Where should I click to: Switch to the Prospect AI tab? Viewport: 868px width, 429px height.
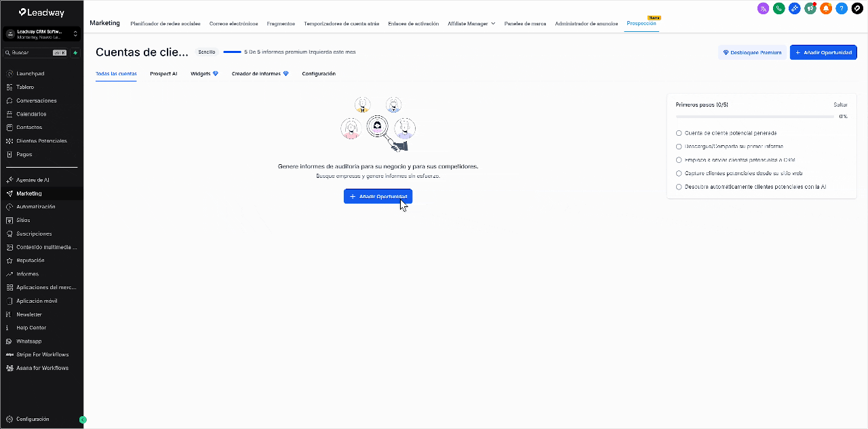tap(163, 73)
